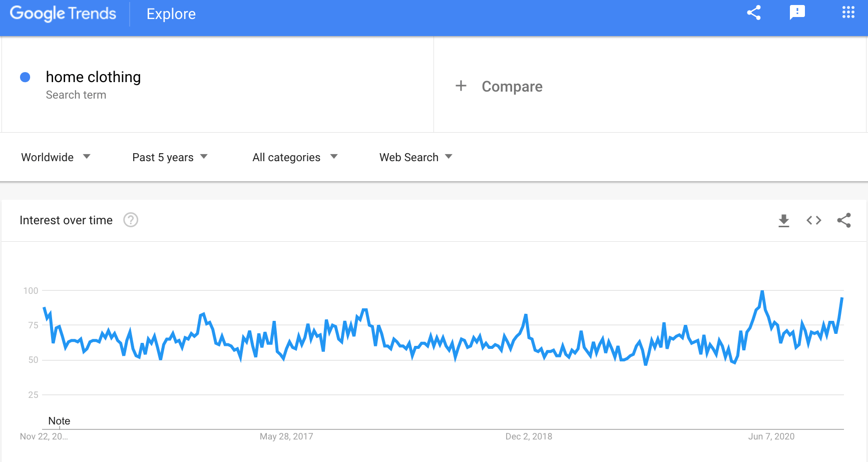Share the Interest over time chart
868x462 pixels.
[x=844, y=220]
